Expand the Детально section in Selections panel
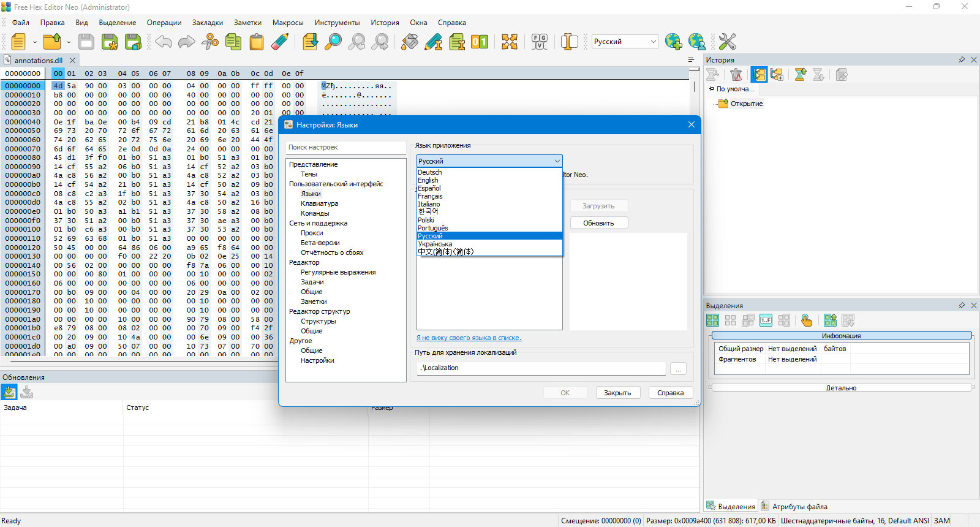 pos(842,388)
